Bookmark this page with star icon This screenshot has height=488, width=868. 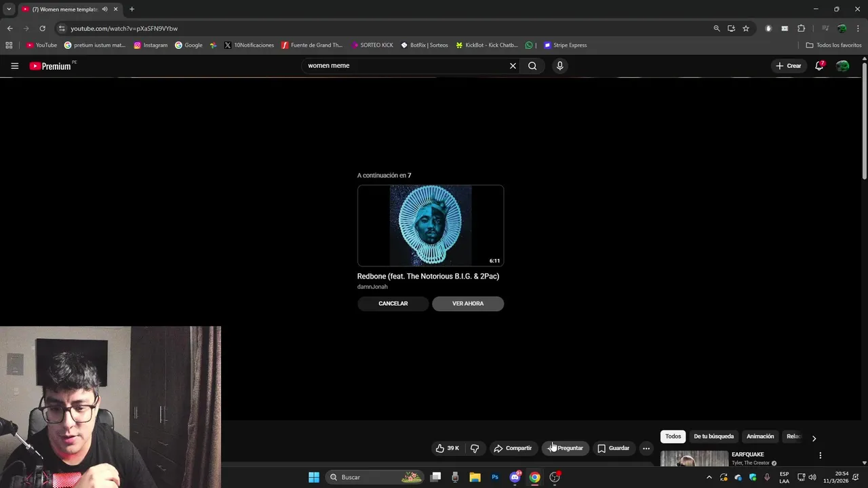[x=746, y=28]
